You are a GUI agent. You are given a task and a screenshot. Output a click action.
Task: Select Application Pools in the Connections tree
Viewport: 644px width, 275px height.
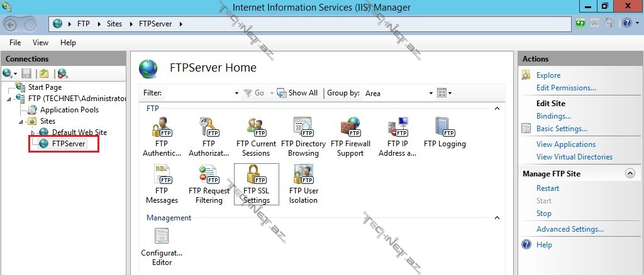pyautogui.click(x=69, y=110)
